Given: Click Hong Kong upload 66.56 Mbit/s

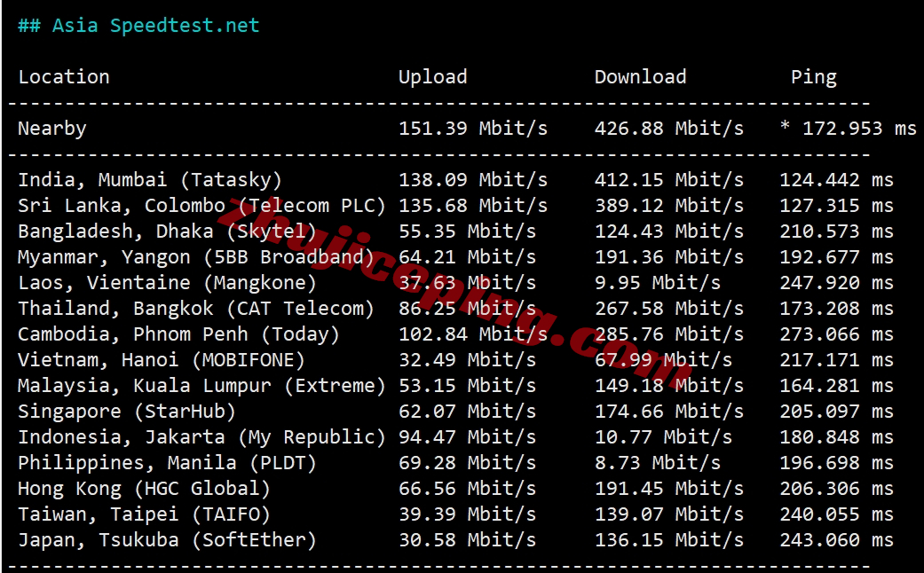Looking at the screenshot, I should point(467,489).
